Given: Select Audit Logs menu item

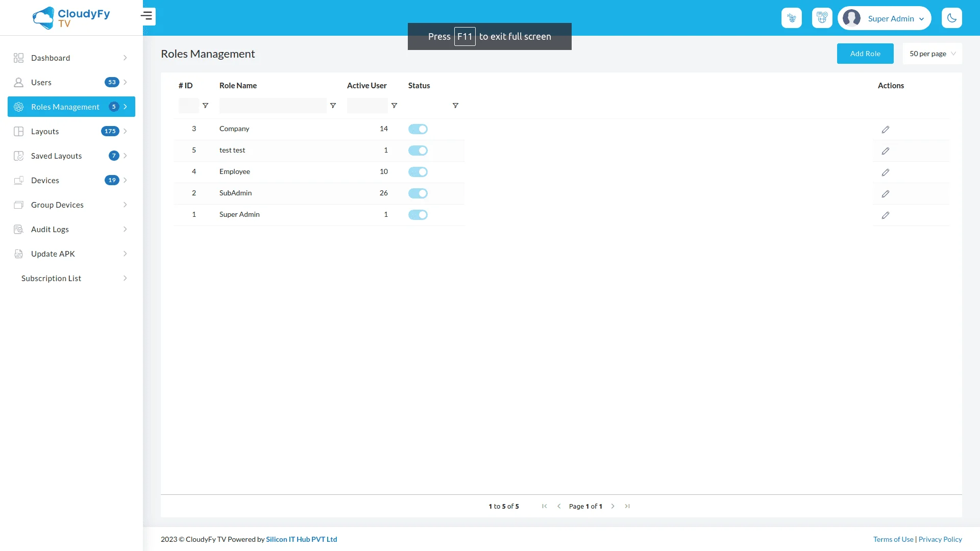Looking at the screenshot, I should pos(50,230).
